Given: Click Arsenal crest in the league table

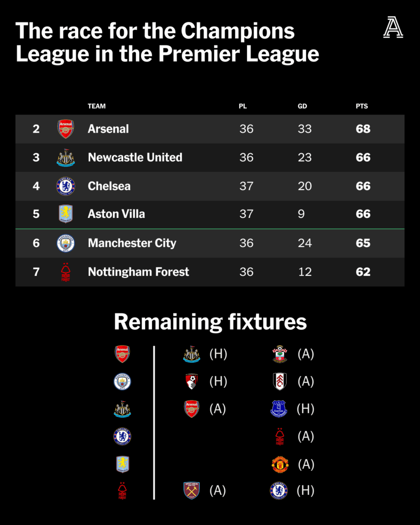Looking at the screenshot, I should pos(65,129).
